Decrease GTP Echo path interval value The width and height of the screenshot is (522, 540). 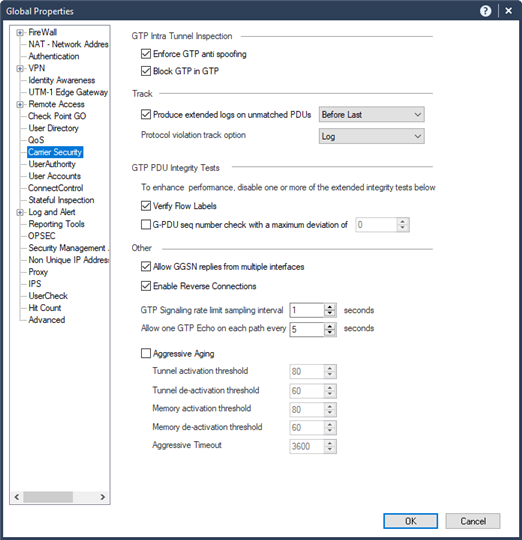pyautogui.click(x=330, y=332)
